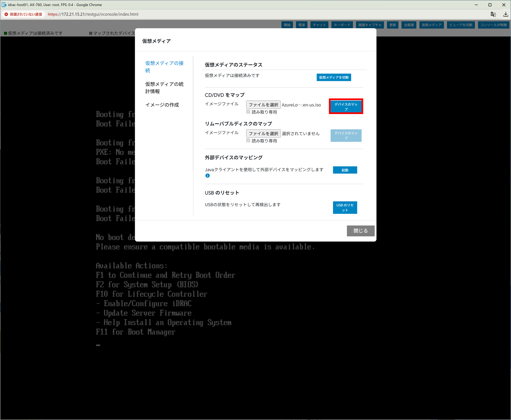The image size is (511, 420).
Task: Select the image creation tab
Action: [x=162, y=105]
